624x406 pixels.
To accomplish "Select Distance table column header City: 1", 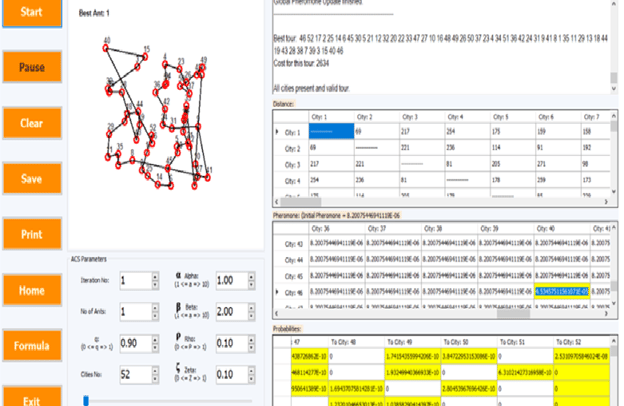I will (332, 117).
